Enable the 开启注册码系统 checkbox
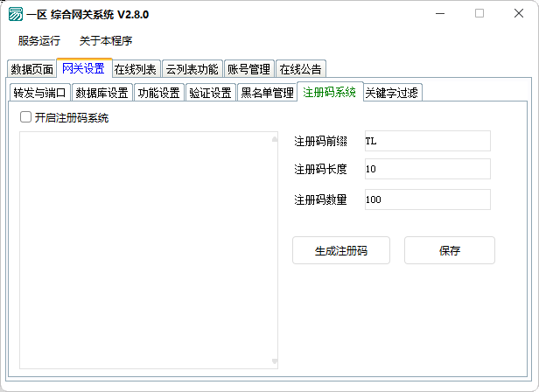The width and height of the screenshot is (539, 392). (x=26, y=117)
